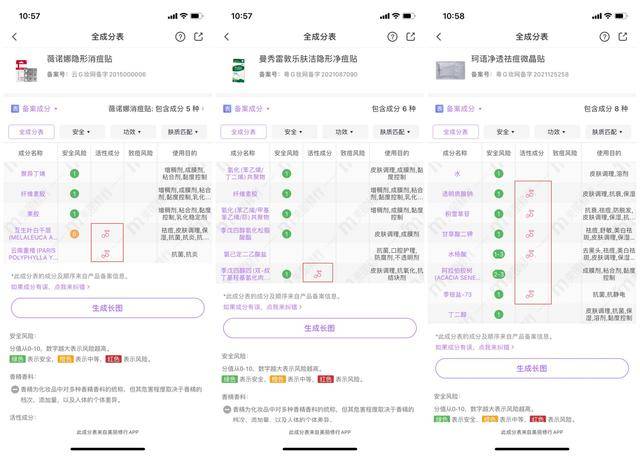Tap the share icon in middle screen header
640x458 pixels.
pyautogui.click(x=411, y=37)
